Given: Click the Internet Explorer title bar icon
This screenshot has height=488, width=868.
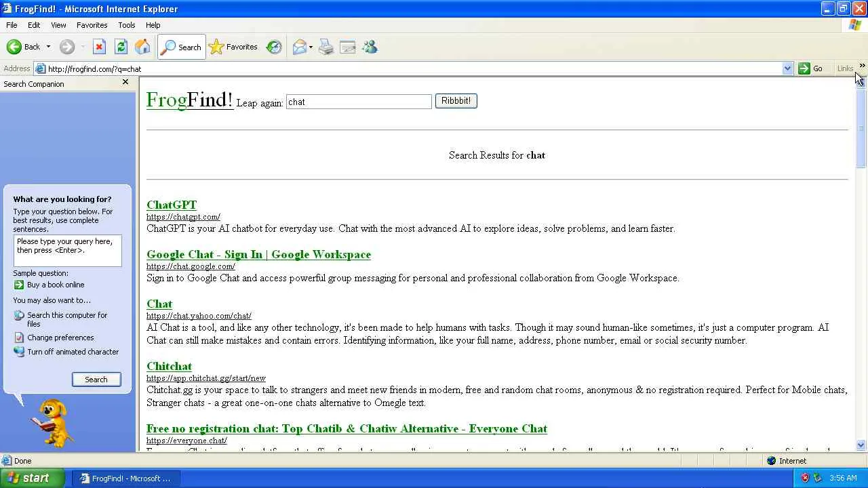Looking at the screenshot, I should coord(7,9).
